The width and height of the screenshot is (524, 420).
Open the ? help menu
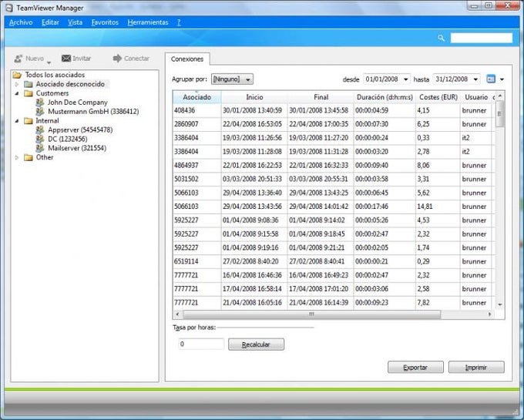coord(179,22)
